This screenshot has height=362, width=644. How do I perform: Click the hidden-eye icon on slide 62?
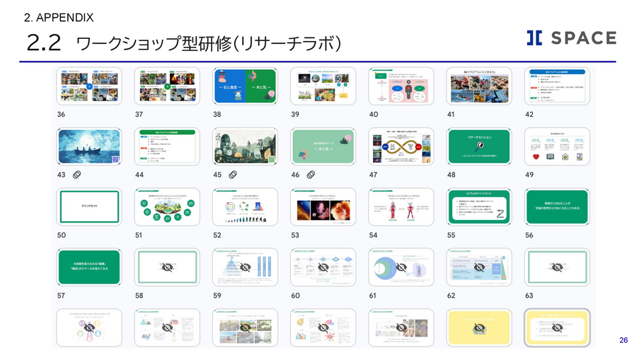[479, 268]
